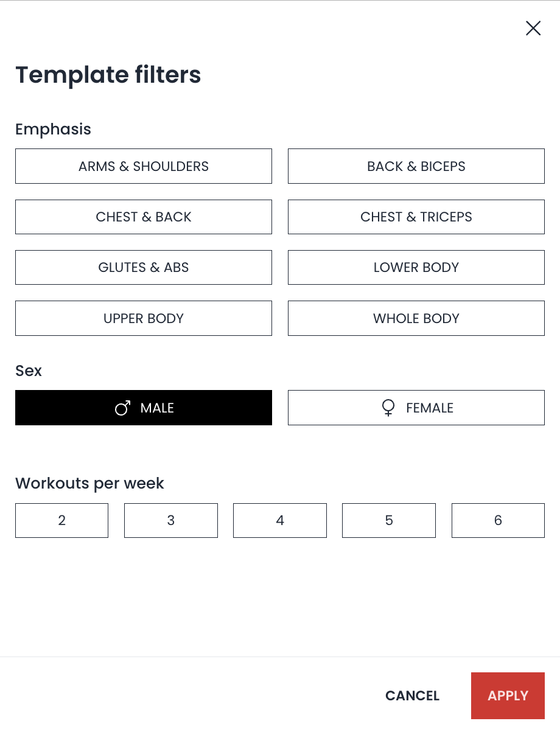This screenshot has width=560, height=735.
Task: Close the Template filters dialog
Action: tap(533, 28)
